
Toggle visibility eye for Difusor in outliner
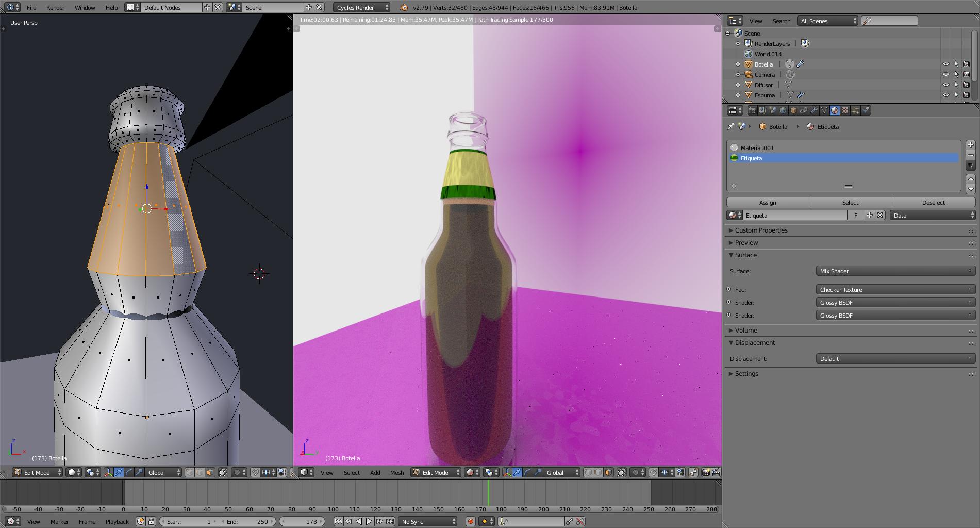tap(946, 85)
